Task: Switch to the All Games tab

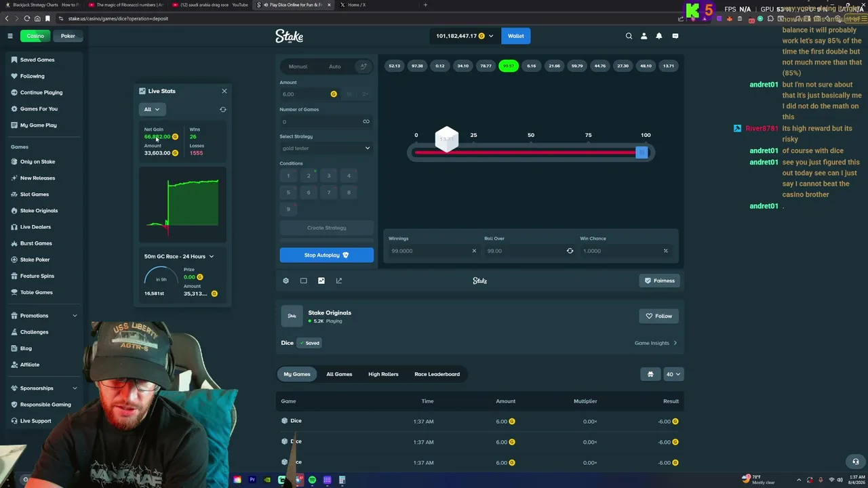Action: click(339, 374)
